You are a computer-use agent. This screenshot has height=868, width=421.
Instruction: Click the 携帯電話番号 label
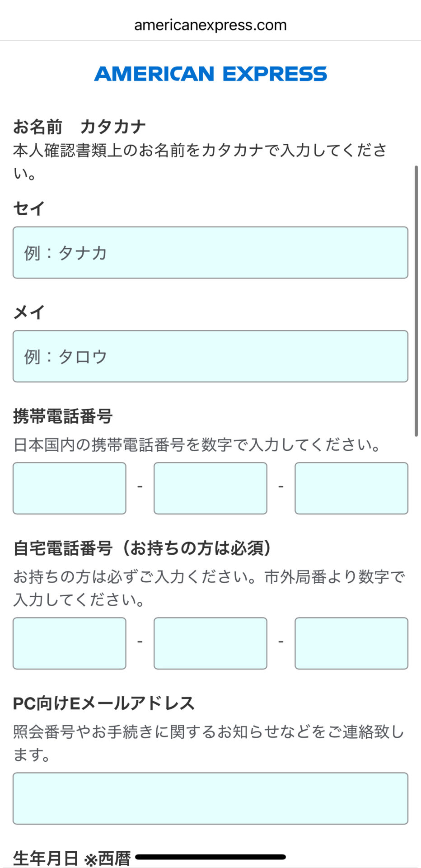click(x=63, y=416)
